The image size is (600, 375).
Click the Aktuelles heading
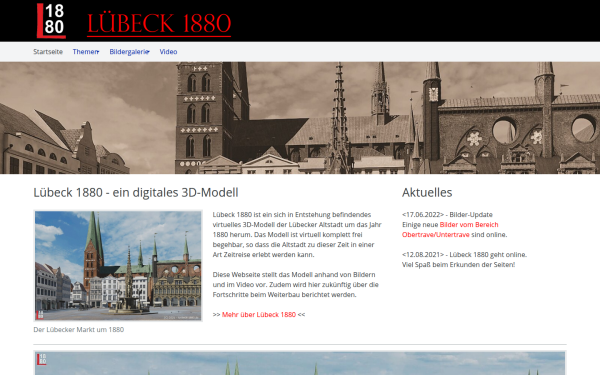click(427, 192)
